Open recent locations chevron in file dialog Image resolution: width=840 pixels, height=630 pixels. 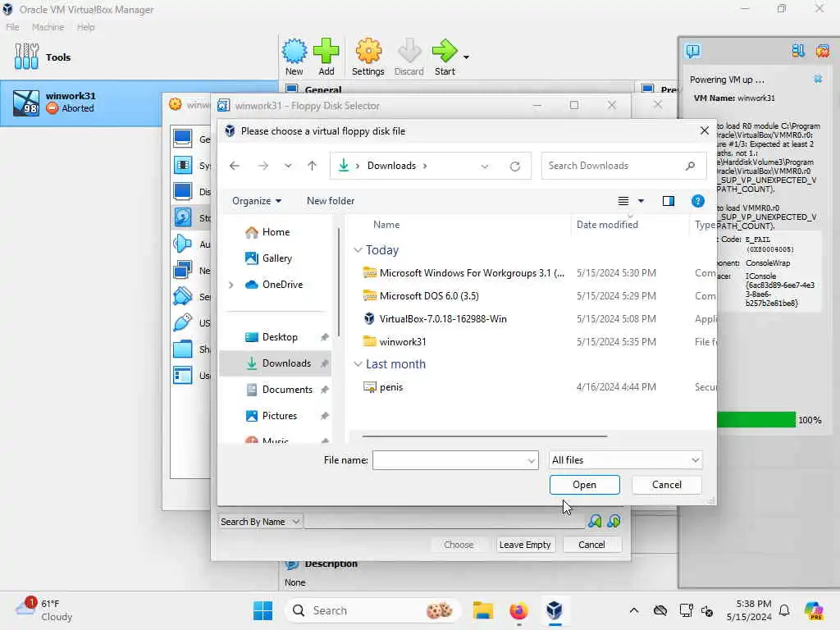pos(288,166)
